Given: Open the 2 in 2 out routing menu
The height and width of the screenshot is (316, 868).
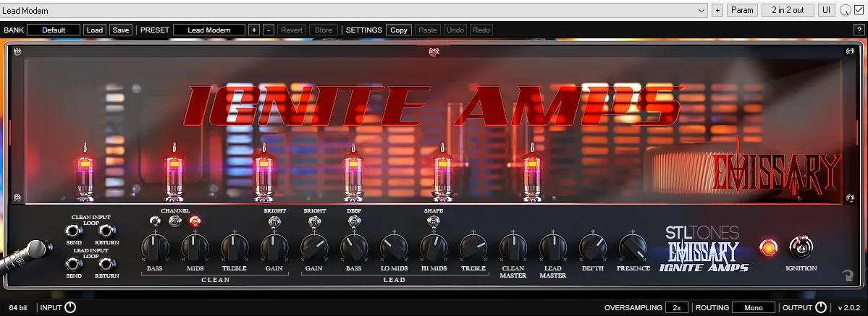Looking at the screenshot, I should coord(788,10).
